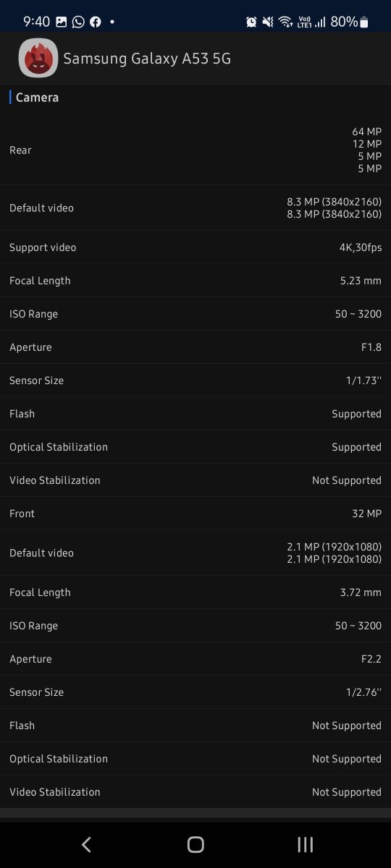
Task: Tap the Samsung Galaxy A53 5G title
Action: coord(147,59)
